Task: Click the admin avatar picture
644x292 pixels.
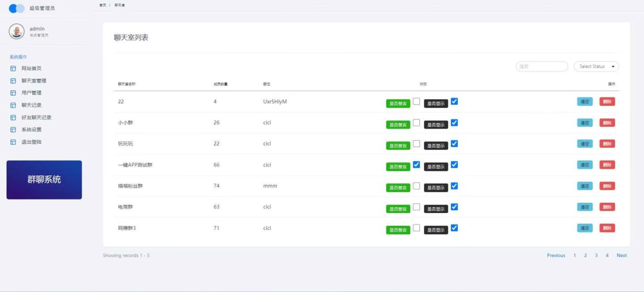Action: pyautogui.click(x=17, y=31)
